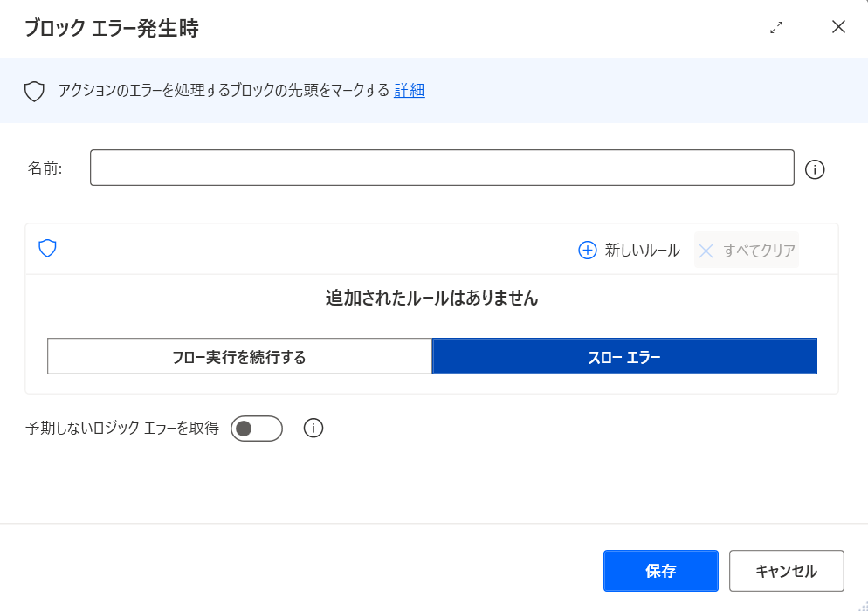
Task: Choose スロー エラー option
Action: click(624, 356)
